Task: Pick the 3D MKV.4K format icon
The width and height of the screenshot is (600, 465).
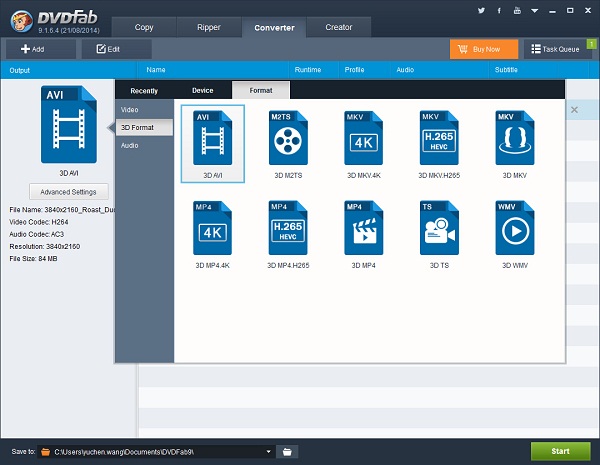Action: (x=364, y=138)
